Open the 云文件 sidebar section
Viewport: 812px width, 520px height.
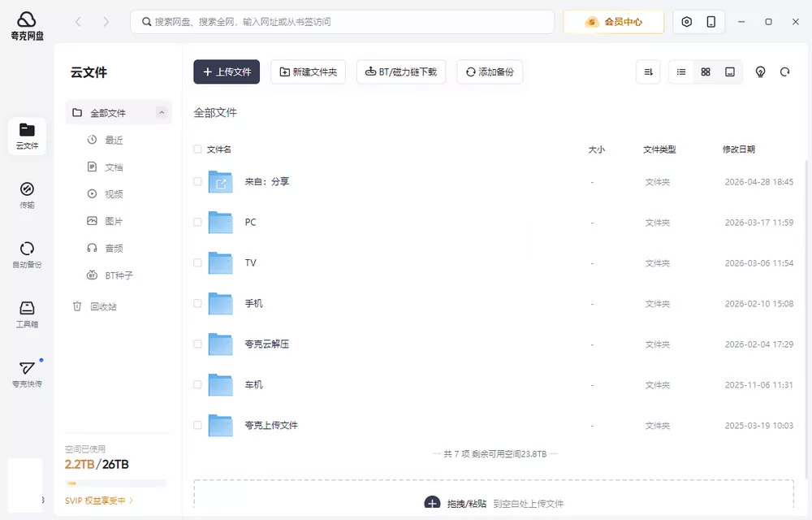coord(27,136)
